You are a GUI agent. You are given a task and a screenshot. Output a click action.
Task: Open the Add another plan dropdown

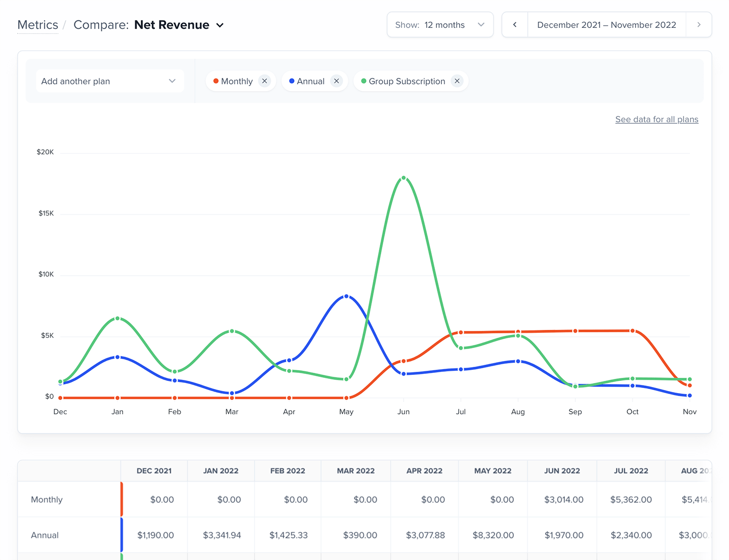point(109,81)
